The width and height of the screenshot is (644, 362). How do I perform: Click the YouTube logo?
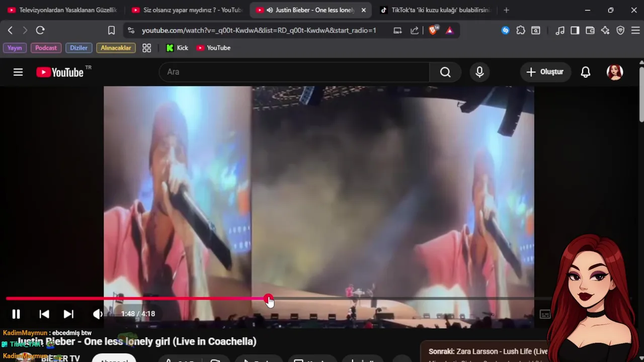tap(60, 72)
